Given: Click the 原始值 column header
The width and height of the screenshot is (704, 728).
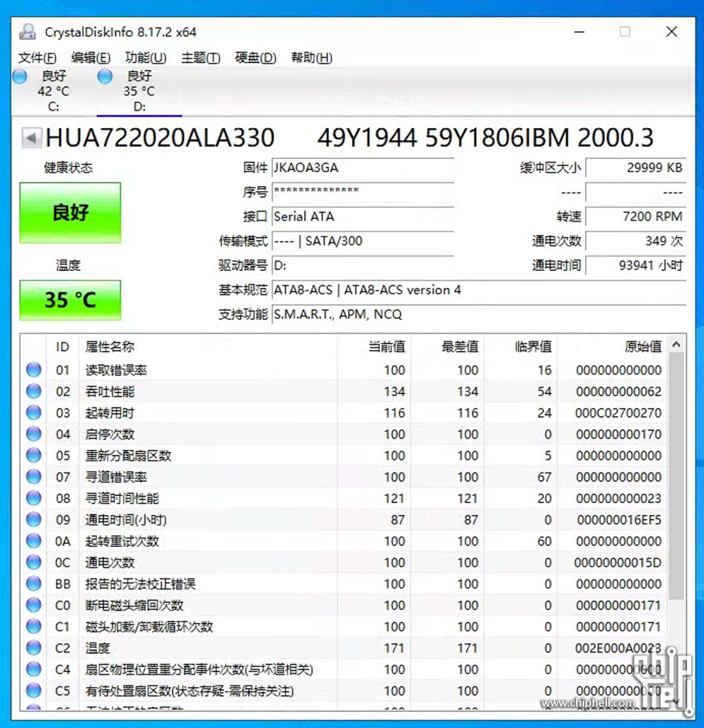Looking at the screenshot, I should (x=613, y=347).
